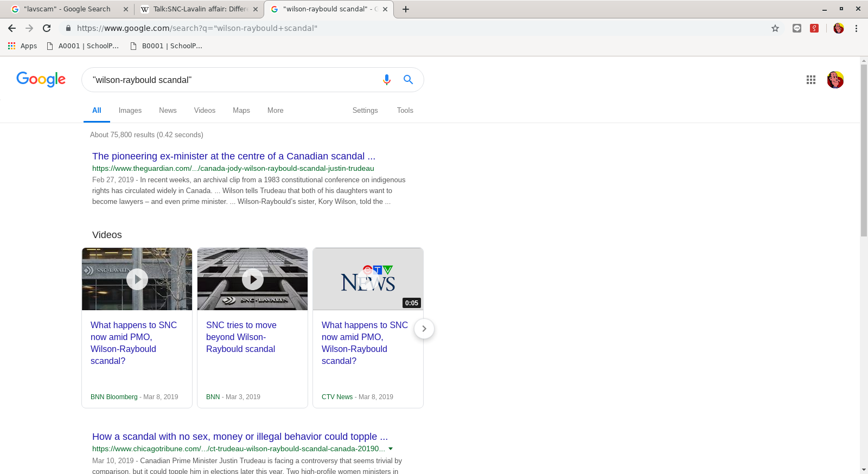Click the browser back arrow
This screenshot has height=474, width=868.
12,28
